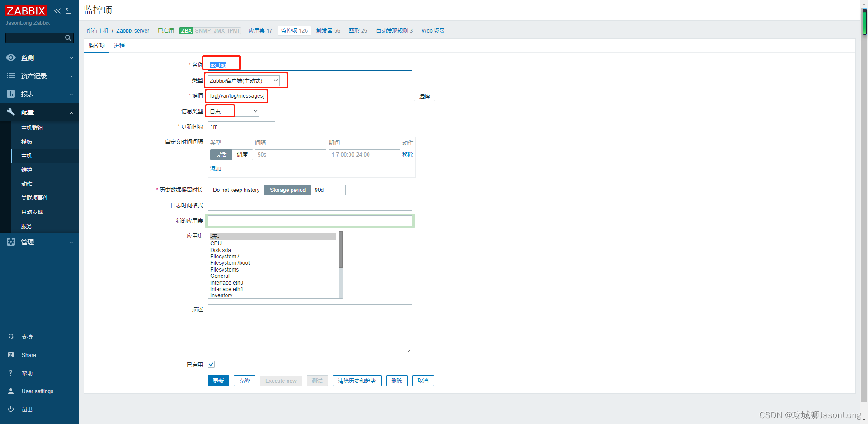Click the Zabbix server breadcrumb link
868x424 pixels.
tap(133, 31)
